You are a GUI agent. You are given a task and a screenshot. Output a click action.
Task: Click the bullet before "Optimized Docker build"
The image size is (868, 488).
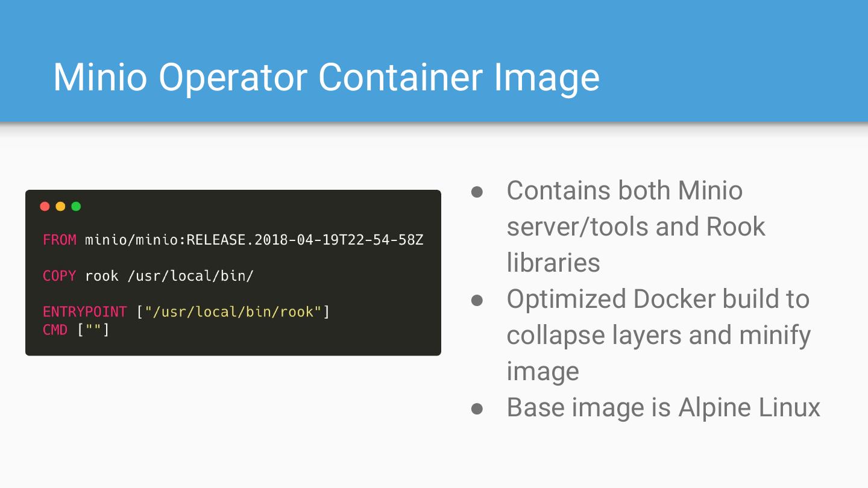click(477, 300)
